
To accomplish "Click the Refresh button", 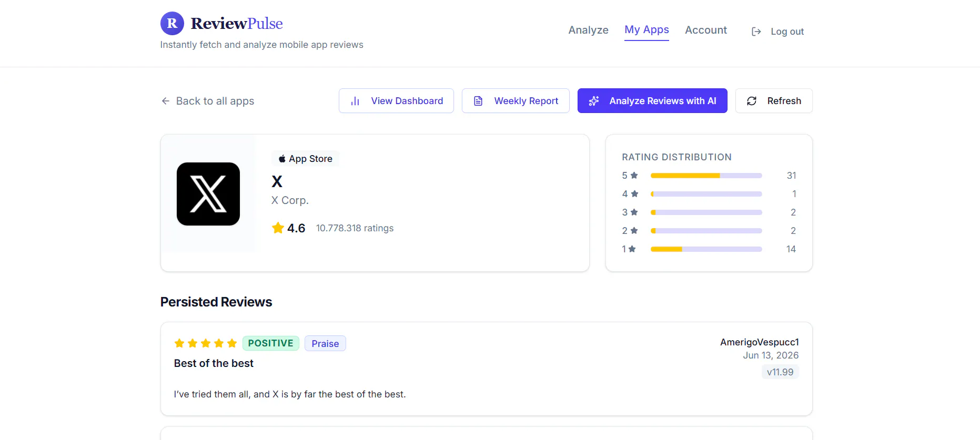I will coord(774,100).
